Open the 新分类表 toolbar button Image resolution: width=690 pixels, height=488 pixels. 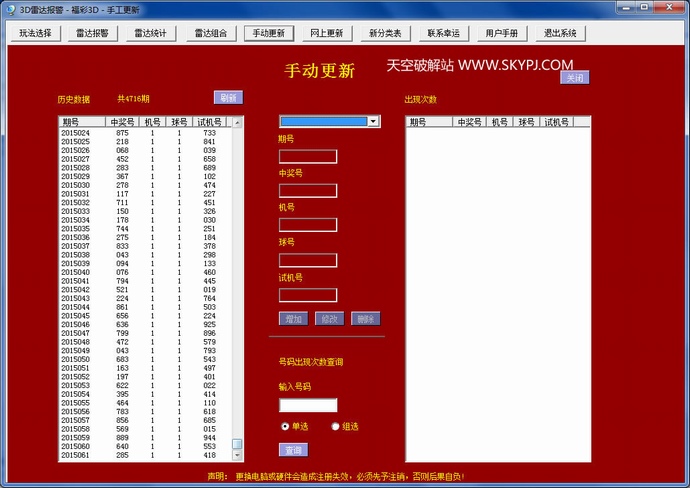click(385, 33)
